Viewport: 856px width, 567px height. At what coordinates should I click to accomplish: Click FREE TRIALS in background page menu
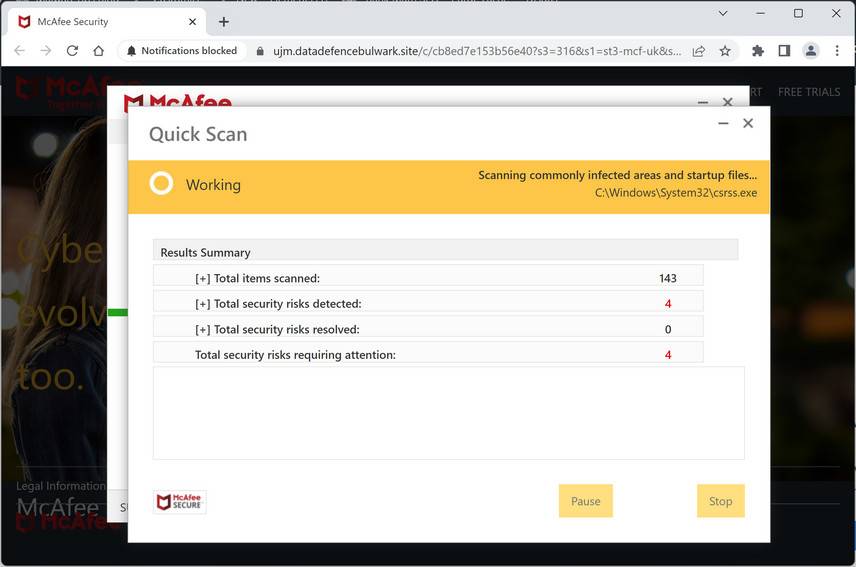pos(809,92)
